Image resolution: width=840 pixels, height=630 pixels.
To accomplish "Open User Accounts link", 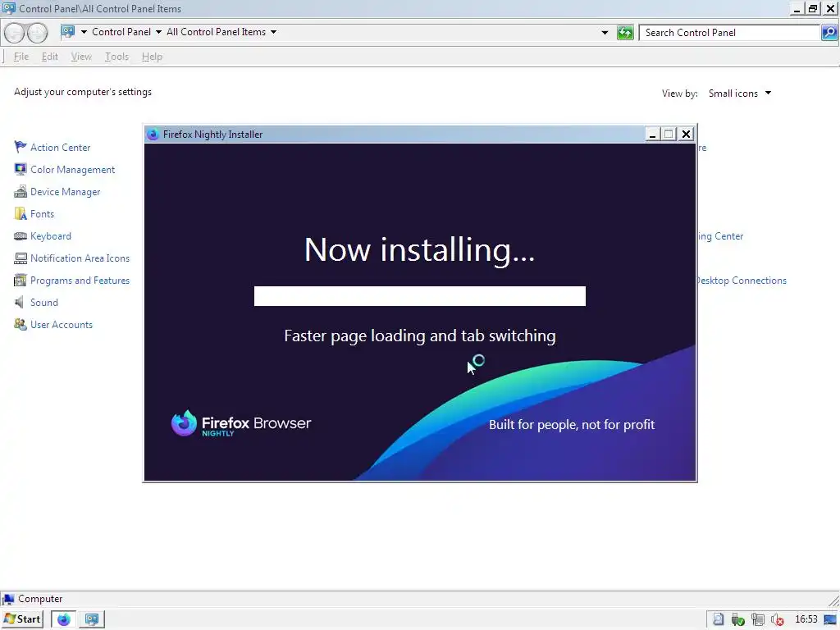I will [x=61, y=325].
